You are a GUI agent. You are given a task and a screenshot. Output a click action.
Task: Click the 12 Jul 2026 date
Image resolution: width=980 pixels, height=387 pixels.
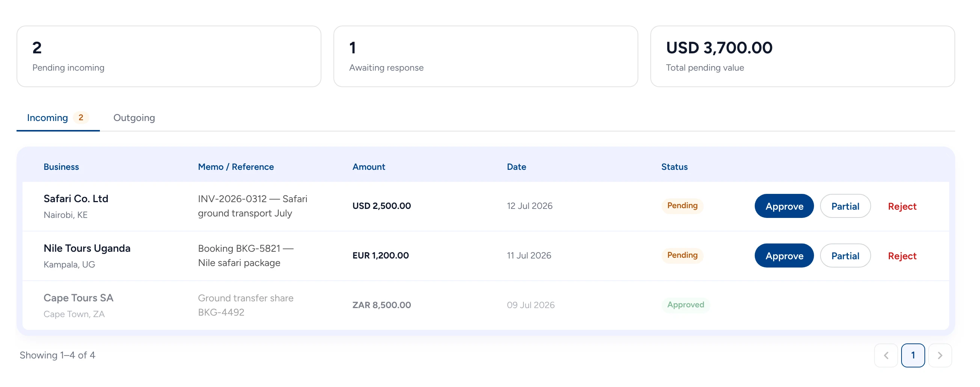coord(529,206)
